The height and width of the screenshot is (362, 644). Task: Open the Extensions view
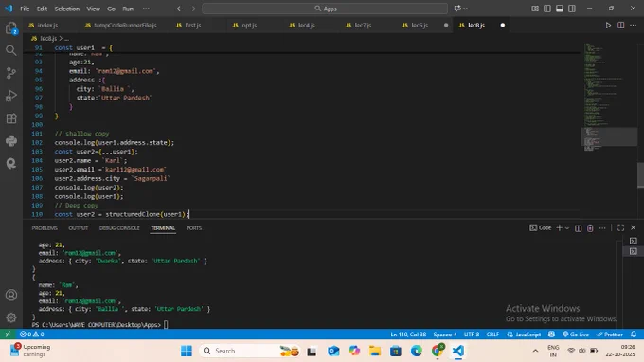click(x=11, y=118)
